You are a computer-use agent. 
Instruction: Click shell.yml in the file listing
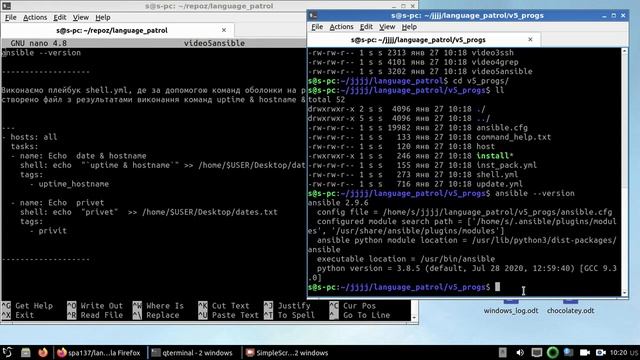(497, 175)
